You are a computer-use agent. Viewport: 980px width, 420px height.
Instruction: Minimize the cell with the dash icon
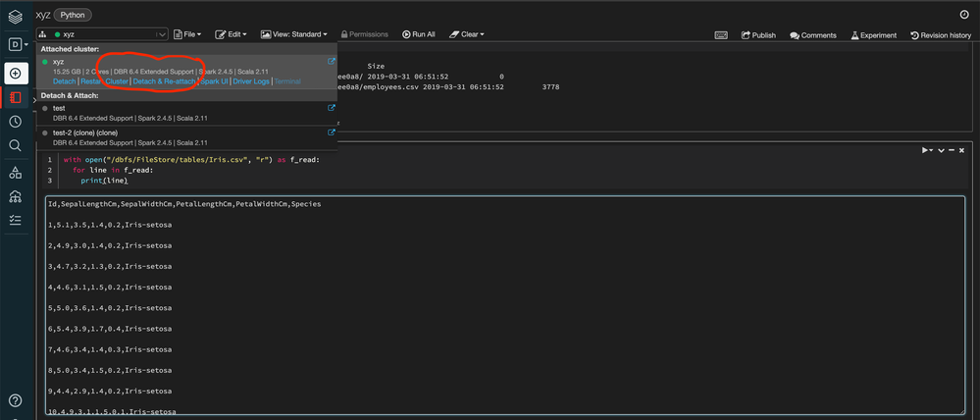[952, 150]
